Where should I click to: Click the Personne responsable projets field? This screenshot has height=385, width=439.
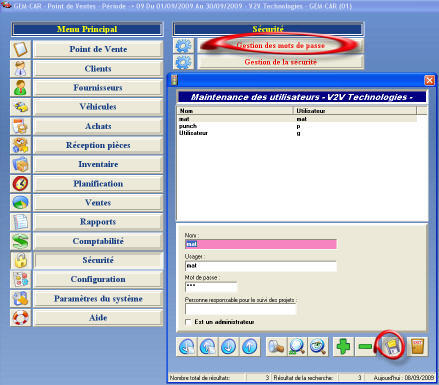point(240,309)
